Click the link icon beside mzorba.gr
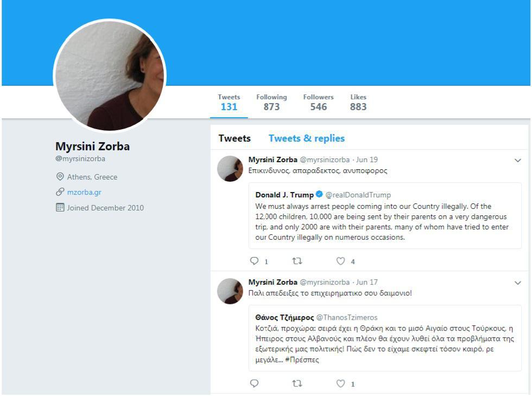The width and height of the screenshot is (532, 396). click(60, 192)
